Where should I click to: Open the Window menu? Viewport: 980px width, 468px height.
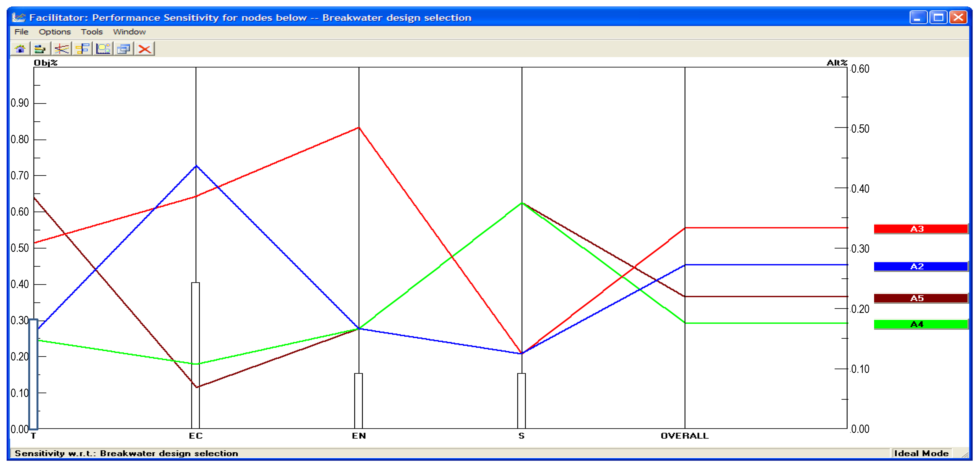click(129, 32)
